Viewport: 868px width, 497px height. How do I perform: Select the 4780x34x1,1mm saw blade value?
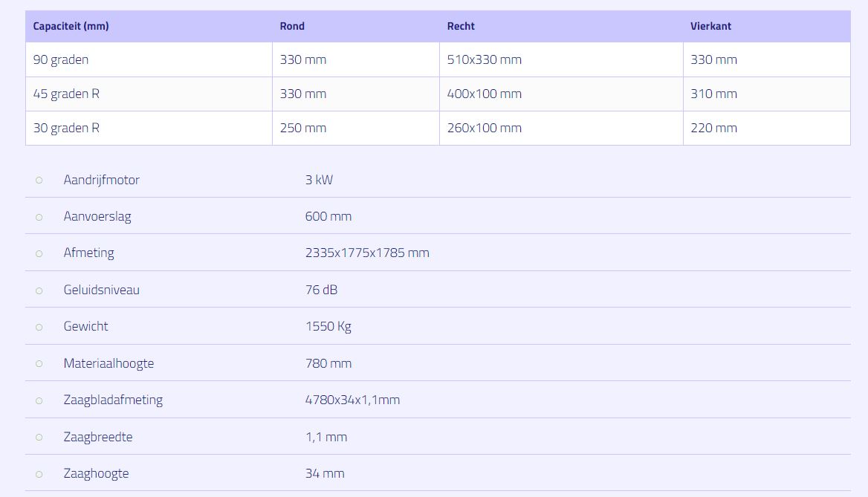point(352,400)
